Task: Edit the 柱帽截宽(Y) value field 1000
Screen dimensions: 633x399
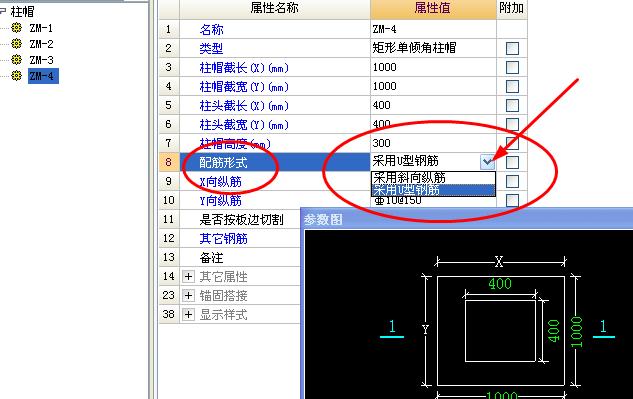Action: 433,86
